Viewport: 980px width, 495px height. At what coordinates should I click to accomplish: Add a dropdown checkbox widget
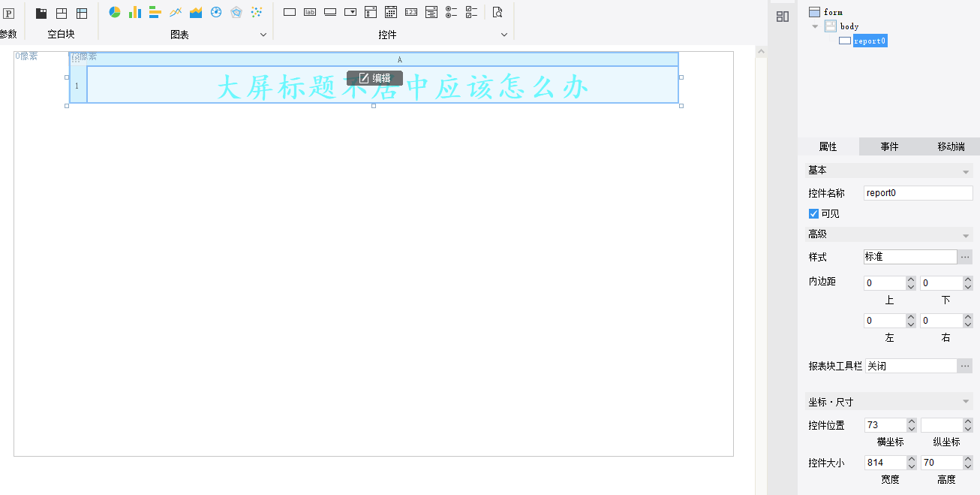(371, 12)
